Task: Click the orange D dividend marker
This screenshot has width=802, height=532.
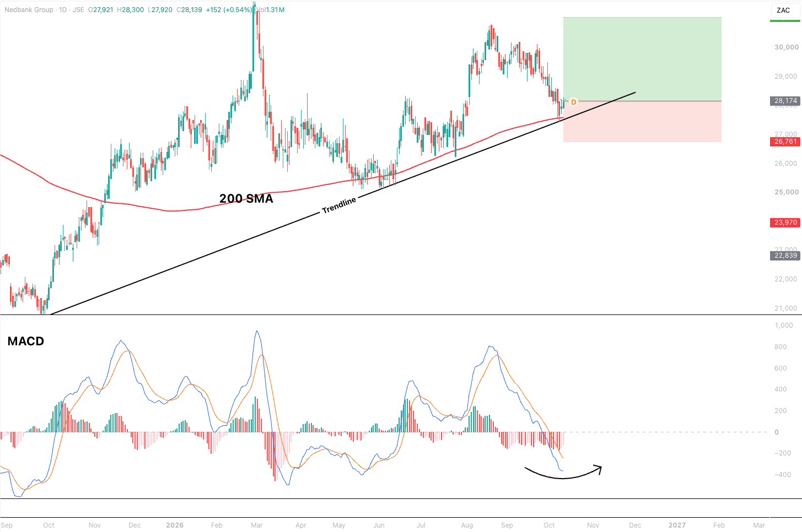Action: [573, 102]
